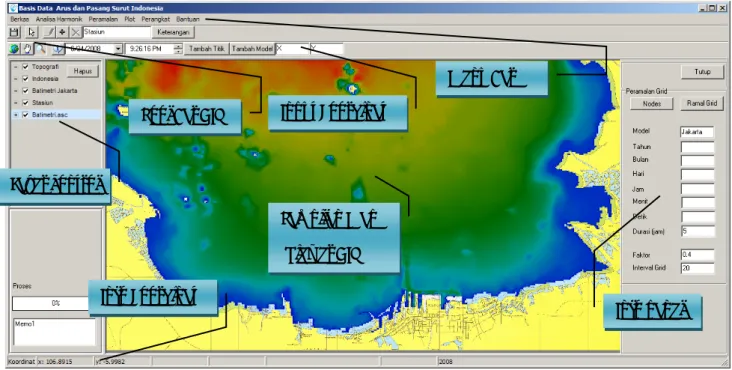Viewport: 732px width, 370px height.
Task: Maximize the application window
Action: [x=712, y=8]
